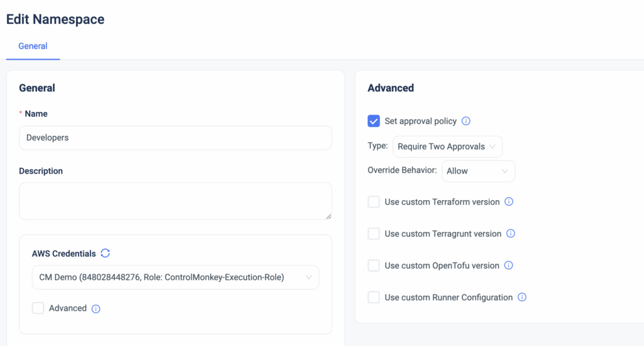644x346 pixels.
Task: Click info icon next to custom Runner Configuration
Action: point(522,298)
